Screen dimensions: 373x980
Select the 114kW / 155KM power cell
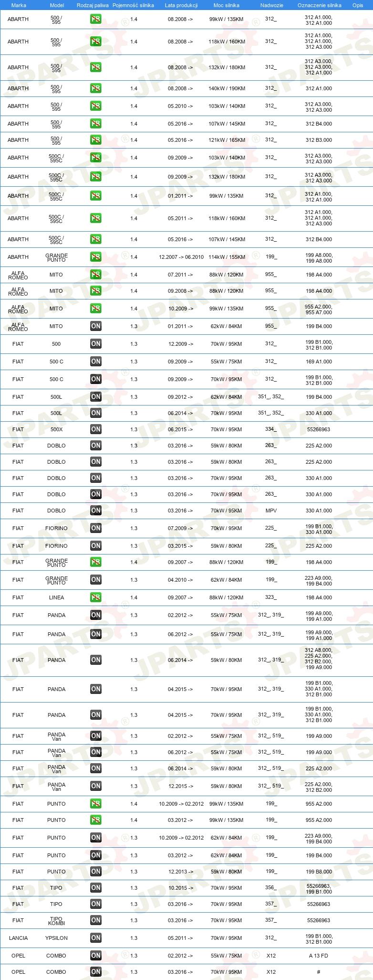(x=227, y=257)
